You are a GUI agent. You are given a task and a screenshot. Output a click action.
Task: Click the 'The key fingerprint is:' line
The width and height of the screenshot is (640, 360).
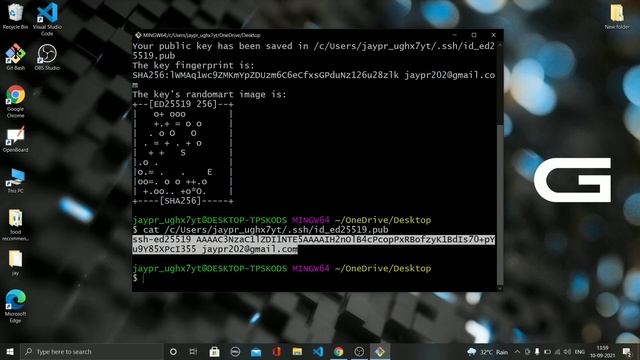coord(193,65)
